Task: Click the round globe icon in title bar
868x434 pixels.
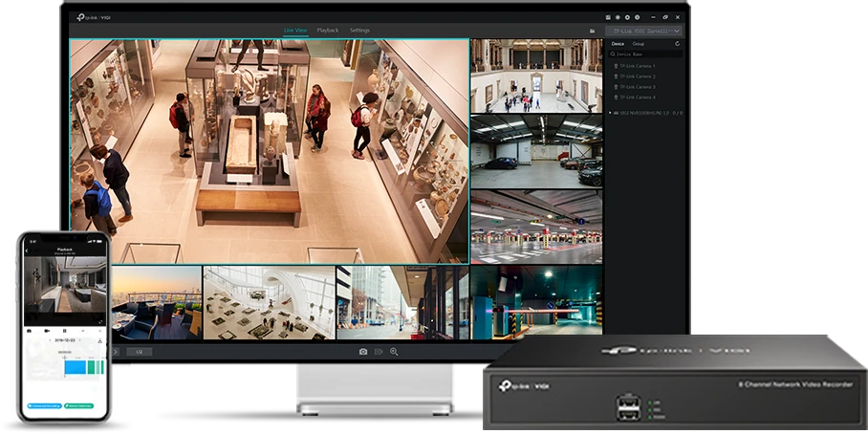Action: (618, 18)
